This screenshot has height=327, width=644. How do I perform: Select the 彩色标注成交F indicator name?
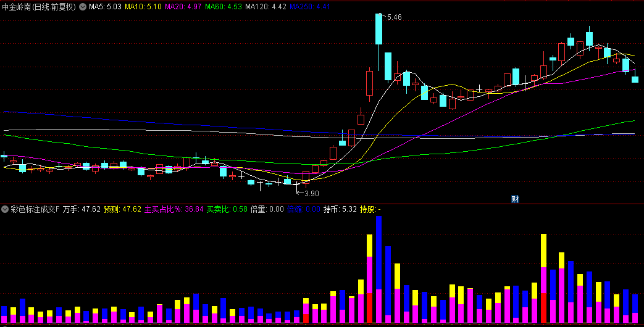pyautogui.click(x=35, y=209)
